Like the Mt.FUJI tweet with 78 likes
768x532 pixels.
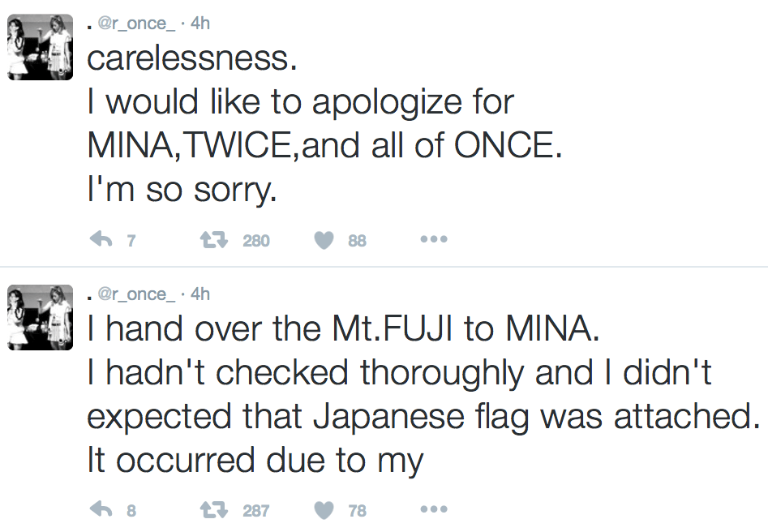325,510
